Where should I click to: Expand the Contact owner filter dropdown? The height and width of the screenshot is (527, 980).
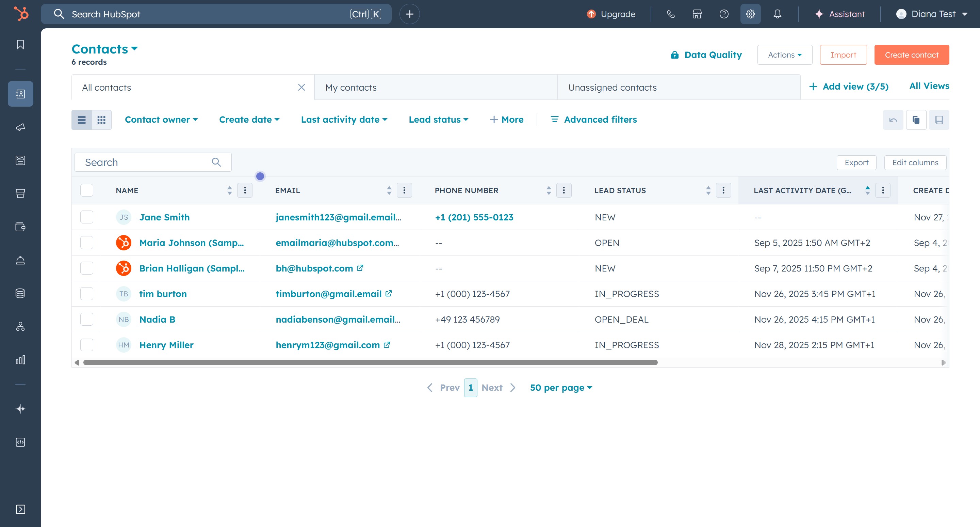click(x=161, y=120)
